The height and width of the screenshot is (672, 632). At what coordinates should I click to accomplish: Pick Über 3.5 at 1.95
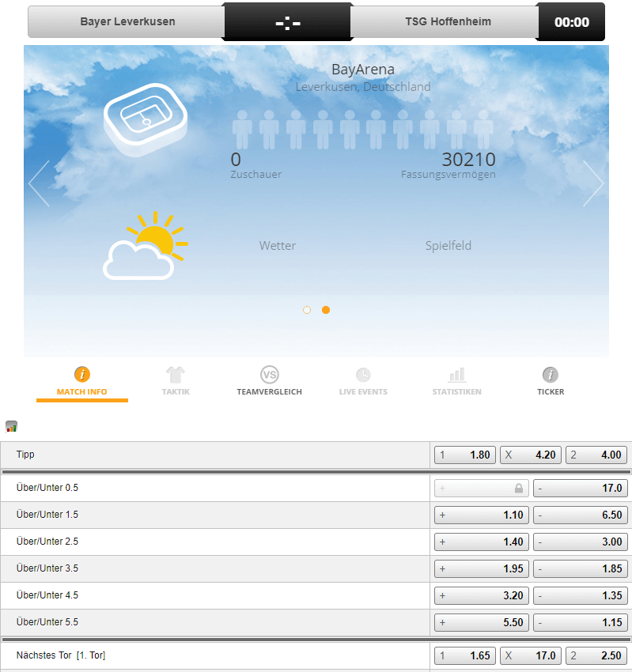482,568
